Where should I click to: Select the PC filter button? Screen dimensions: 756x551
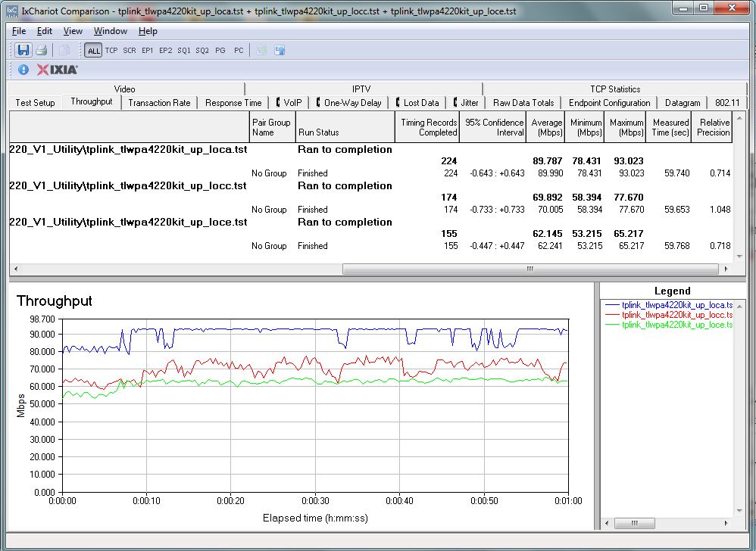pos(239,50)
